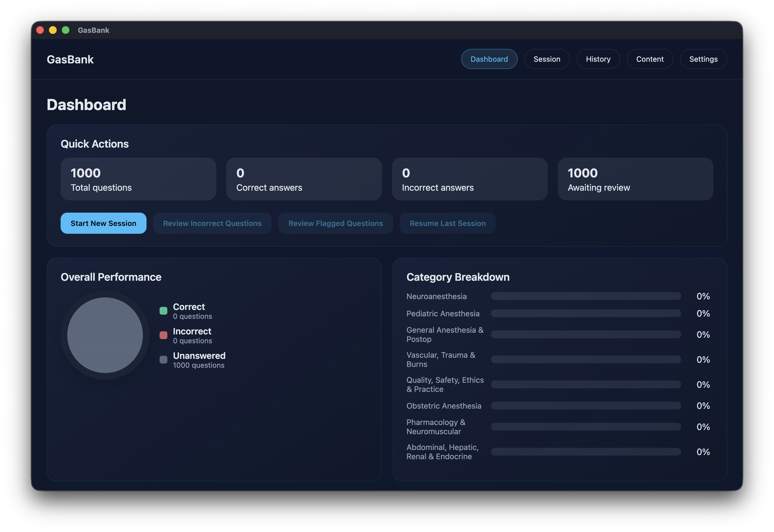Click Review Incorrect Questions button
The image size is (774, 532).
click(212, 223)
